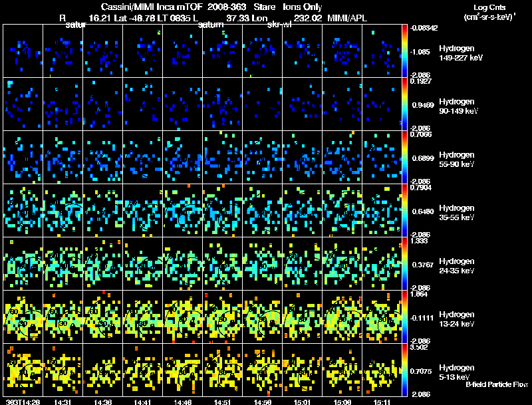Click the color bar beside Hydrogen 24-35 keV
Screen dimensions: 532x405
tap(404, 264)
